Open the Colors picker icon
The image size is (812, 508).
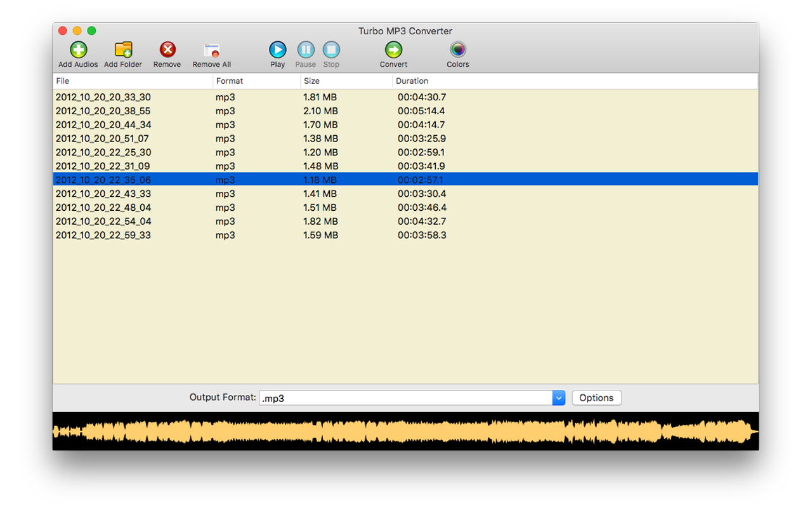458,50
